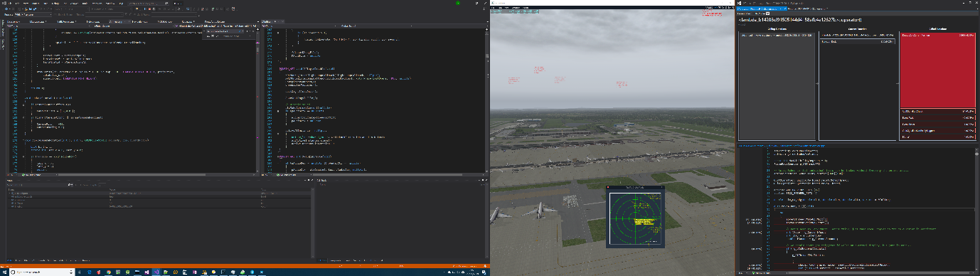Open Google Chrome from the taskbar
The height and width of the screenshot is (276, 980).
tap(108, 272)
